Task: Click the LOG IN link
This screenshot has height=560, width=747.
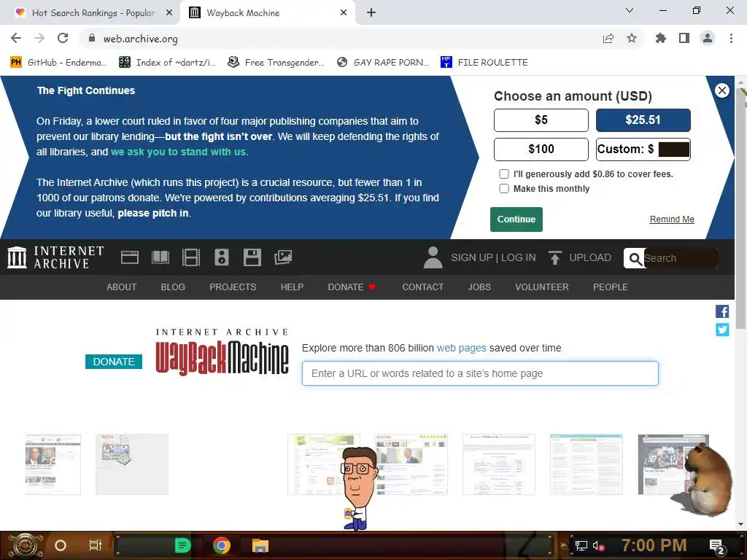Action: tap(519, 257)
